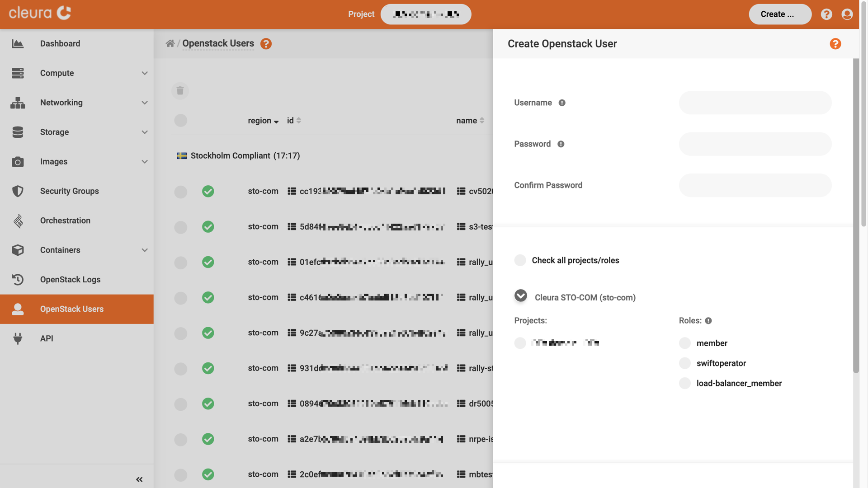Click the trash delete icon above table

(180, 91)
